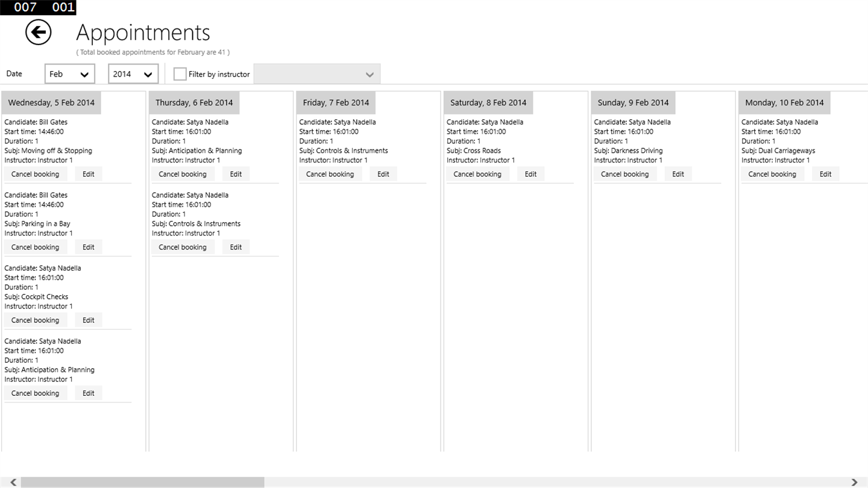Image resolution: width=868 pixels, height=488 pixels.
Task: Toggle the Filter by instructor checkbox
Action: [180, 74]
